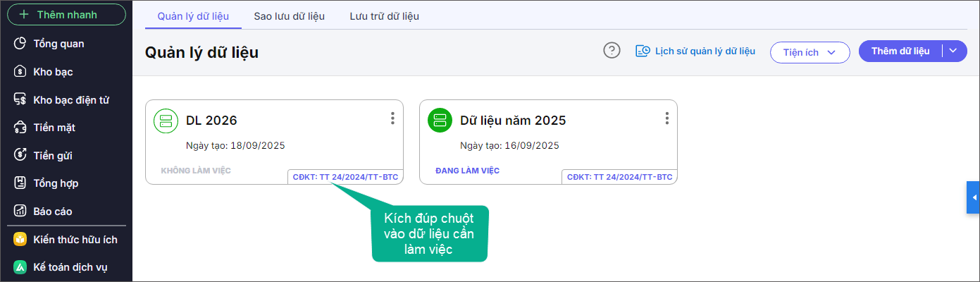Open the Dữ liệu năm 2025 three-dot menu
Image resolution: width=980 pixels, height=282 pixels.
point(666,118)
